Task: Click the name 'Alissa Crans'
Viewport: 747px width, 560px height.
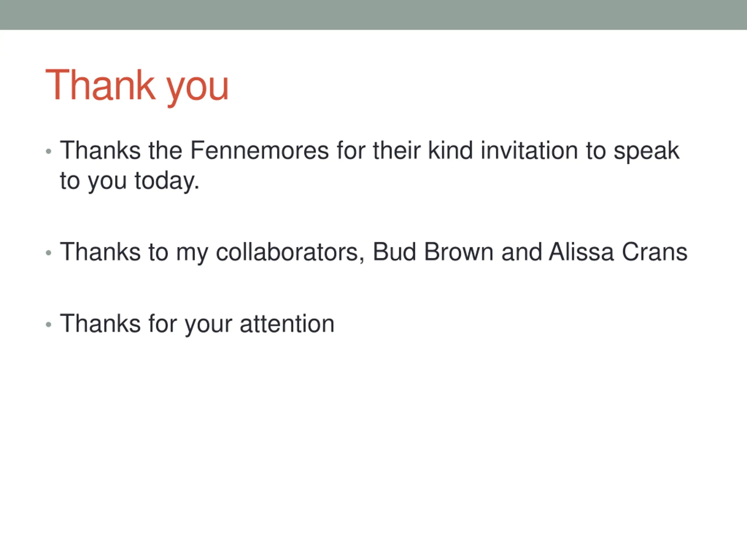Action: pos(618,252)
